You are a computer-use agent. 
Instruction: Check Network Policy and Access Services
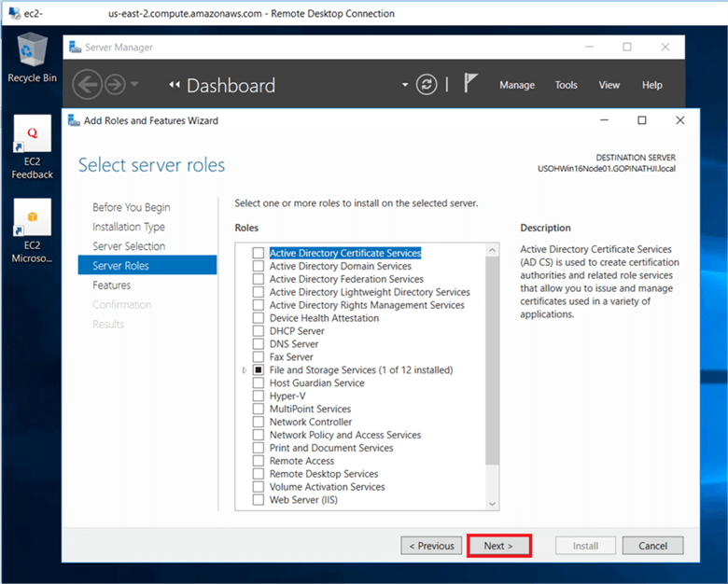(x=259, y=435)
